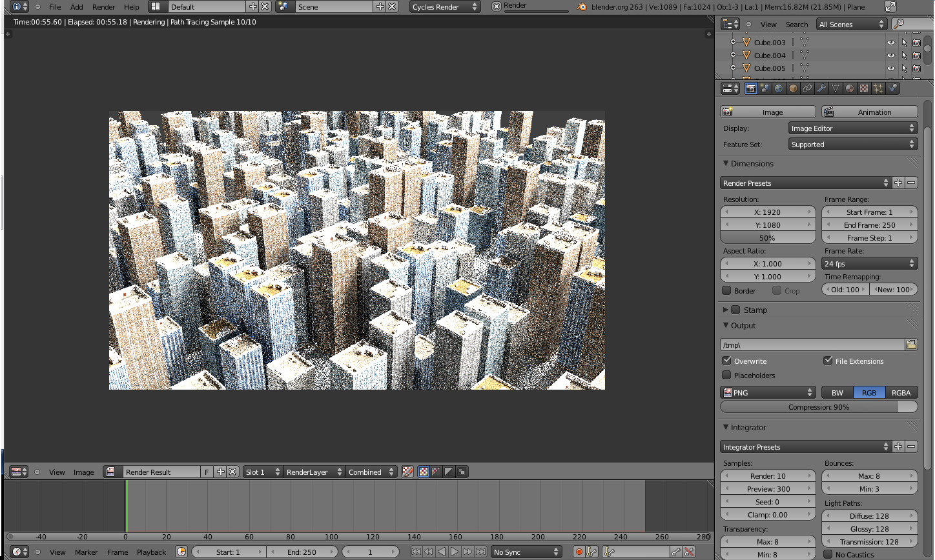The width and height of the screenshot is (935, 560).
Task: Click the delete keyframe crossed key icon
Action: pos(689,552)
